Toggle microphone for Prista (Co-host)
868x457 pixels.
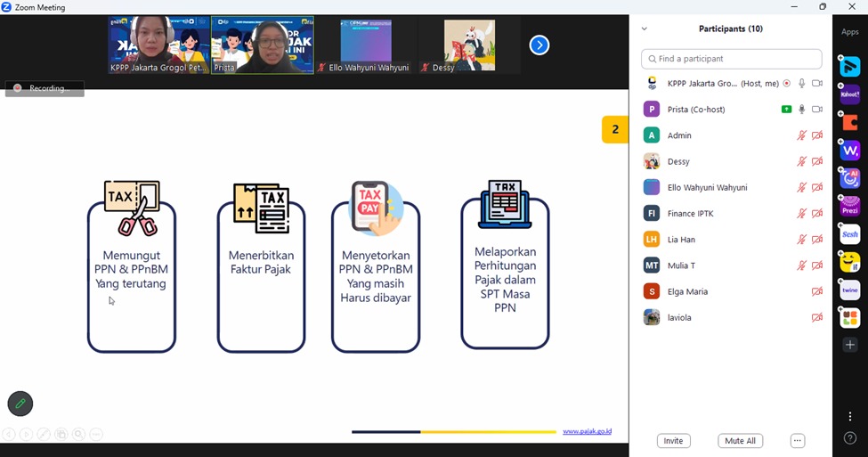(801, 110)
